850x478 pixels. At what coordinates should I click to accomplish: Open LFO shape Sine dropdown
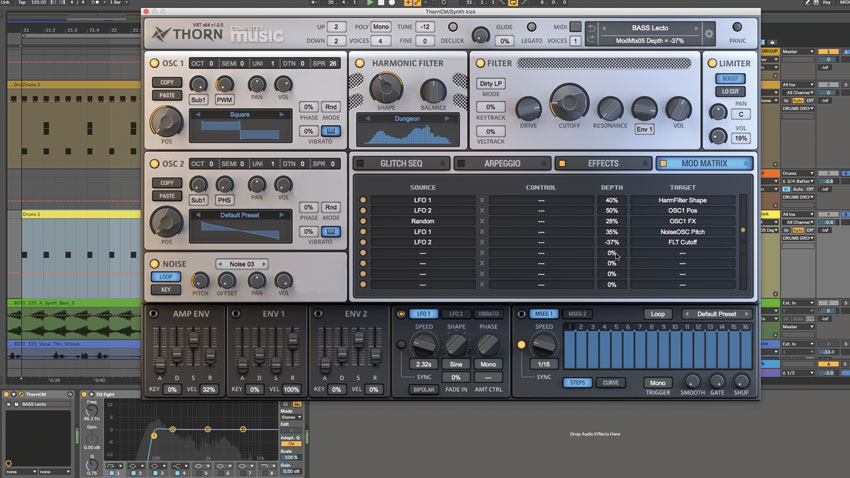tap(456, 364)
